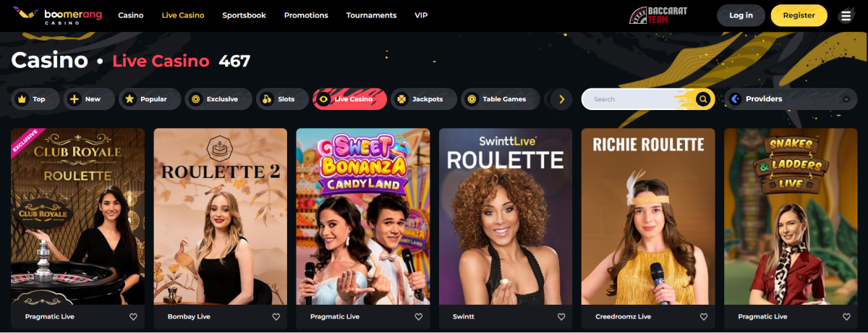Open the Tournaments menu item
This screenshot has height=333, width=868.
(x=371, y=15)
